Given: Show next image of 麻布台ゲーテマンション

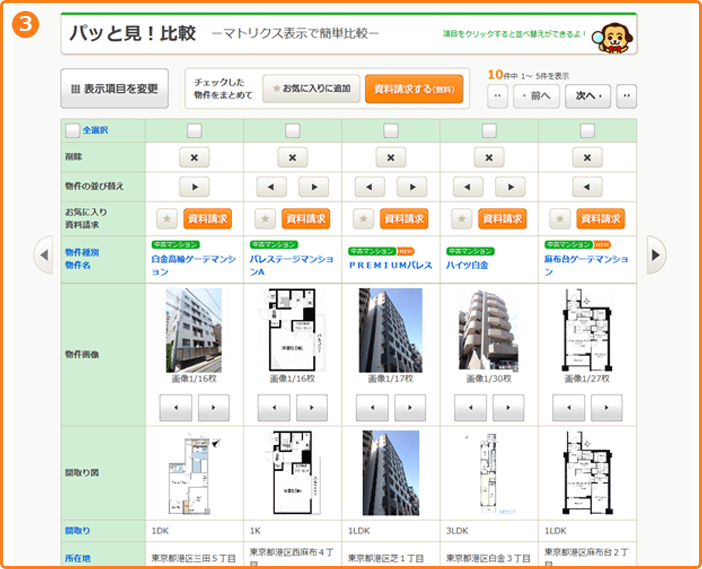Looking at the screenshot, I should coord(607,407).
